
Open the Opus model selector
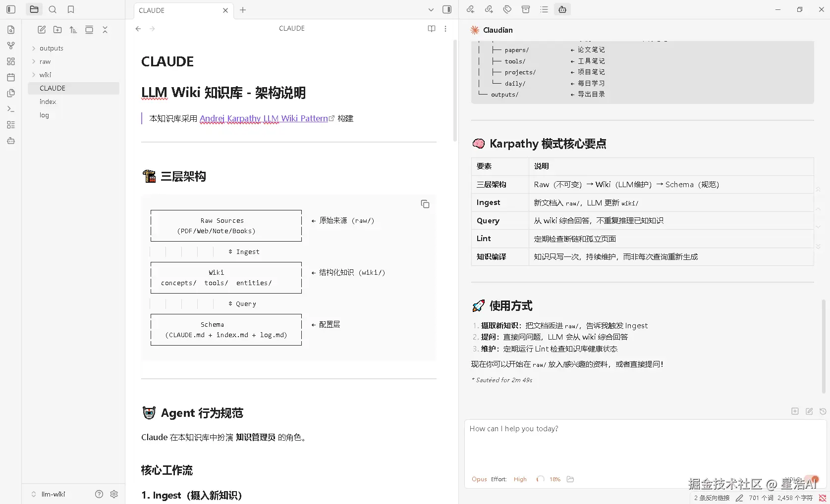[x=479, y=479]
